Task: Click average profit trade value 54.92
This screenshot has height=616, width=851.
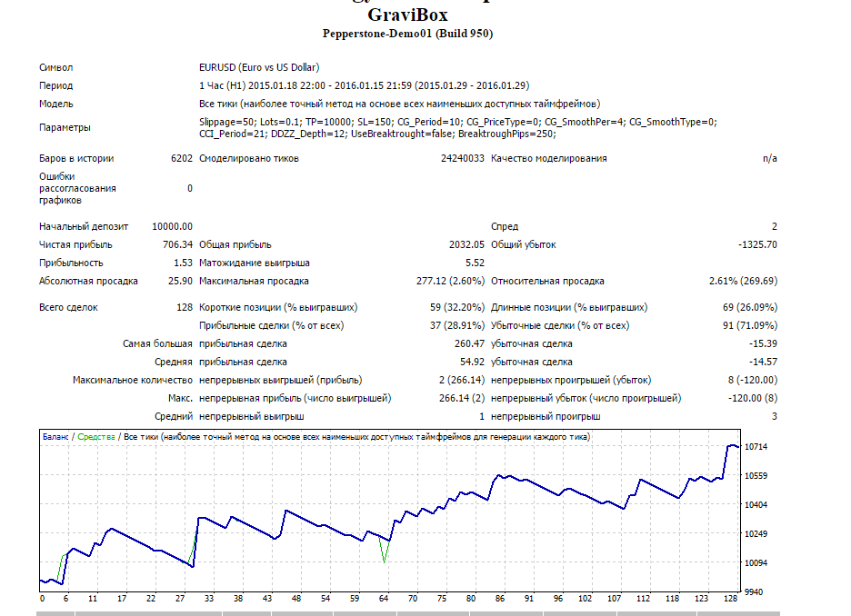Action: 472,362
